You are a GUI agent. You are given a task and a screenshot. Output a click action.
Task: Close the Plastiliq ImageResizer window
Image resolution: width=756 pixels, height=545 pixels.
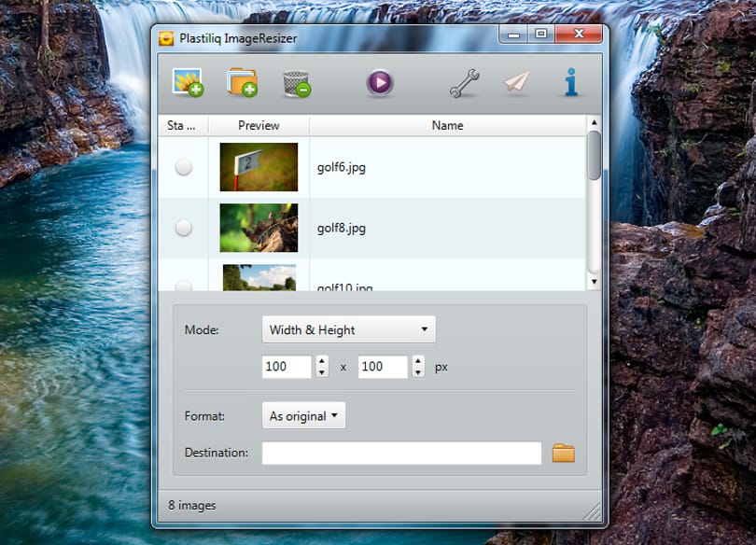[x=579, y=35]
